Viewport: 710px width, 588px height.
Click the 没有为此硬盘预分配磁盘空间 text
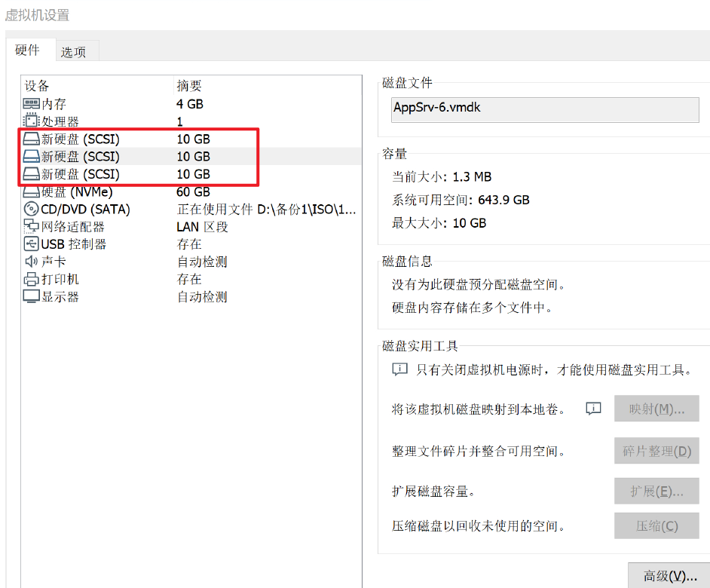[479, 284]
